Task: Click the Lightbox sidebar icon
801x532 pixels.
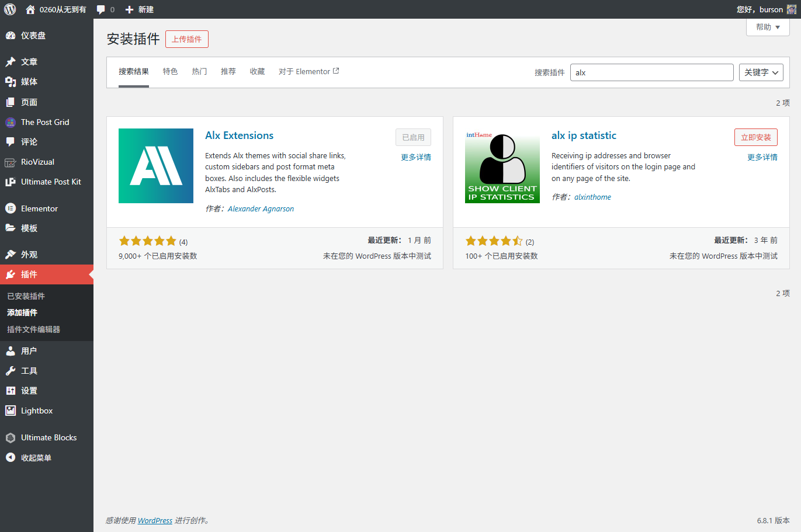Action: pyautogui.click(x=11, y=411)
